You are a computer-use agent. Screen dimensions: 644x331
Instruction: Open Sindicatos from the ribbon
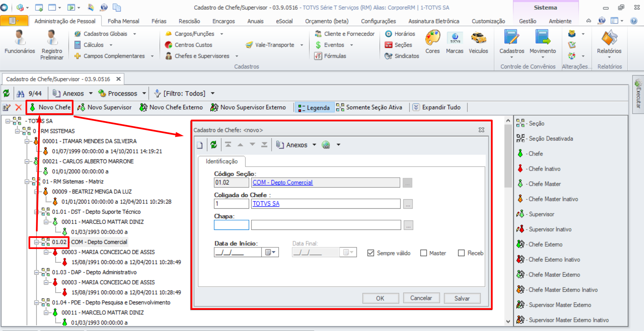pos(402,56)
